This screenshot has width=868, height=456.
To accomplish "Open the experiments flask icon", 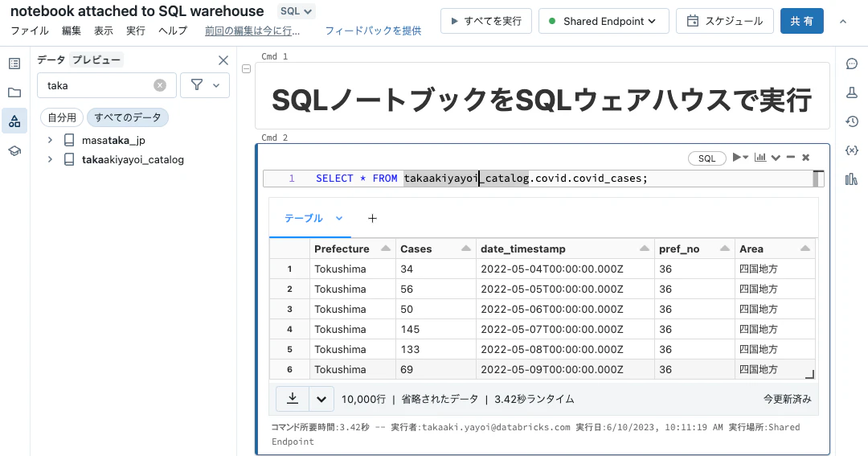I will [x=852, y=92].
